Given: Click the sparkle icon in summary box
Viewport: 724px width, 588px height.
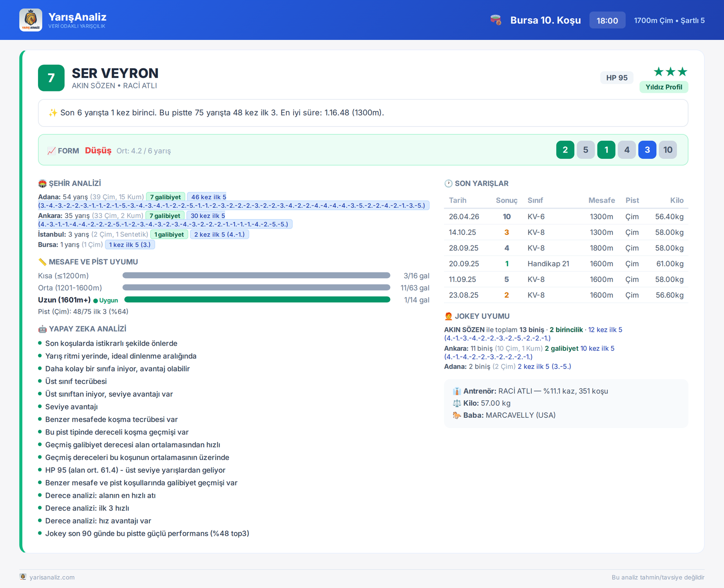Looking at the screenshot, I should tap(53, 113).
